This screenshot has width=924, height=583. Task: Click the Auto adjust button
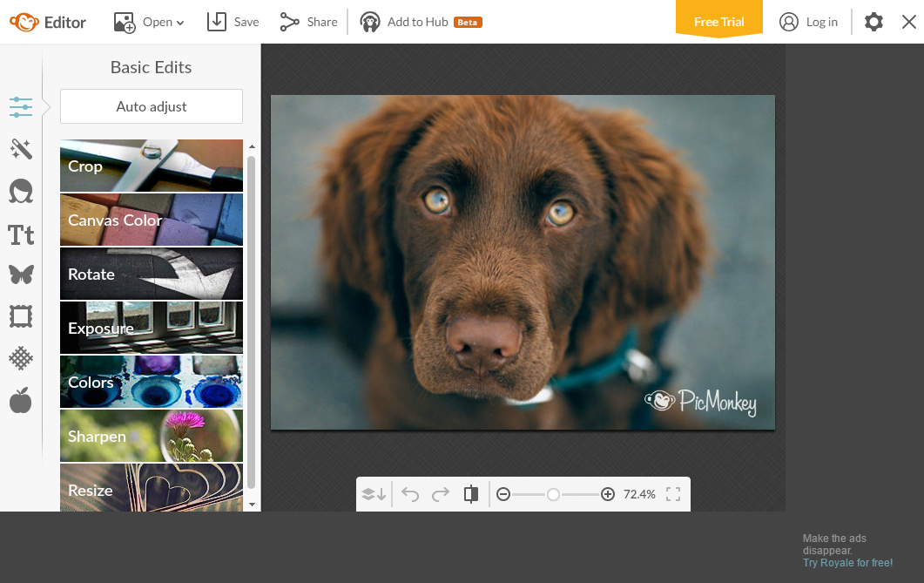(x=152, y=106)
